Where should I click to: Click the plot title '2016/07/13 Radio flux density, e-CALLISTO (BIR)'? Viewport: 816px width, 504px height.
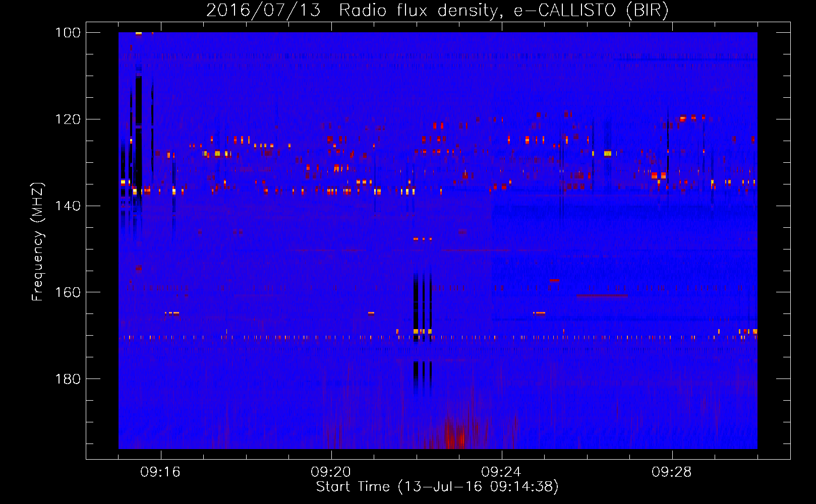click(437, 10)
